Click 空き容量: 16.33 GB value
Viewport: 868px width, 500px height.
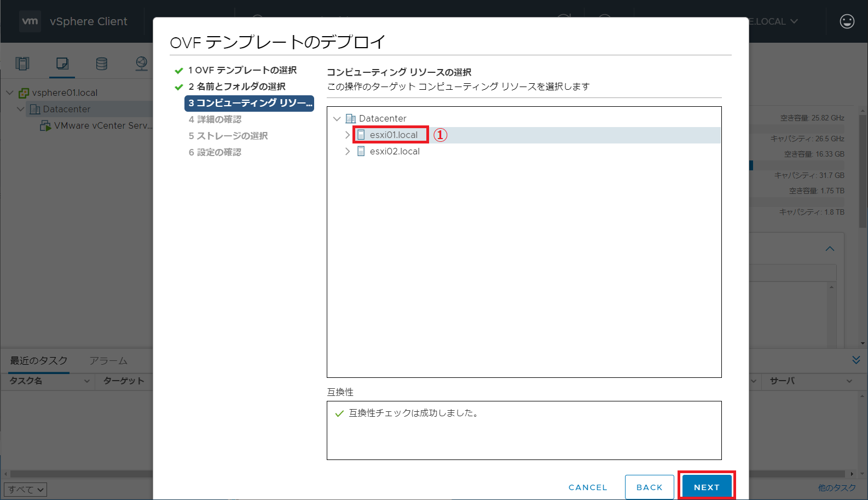pos(814,154)
